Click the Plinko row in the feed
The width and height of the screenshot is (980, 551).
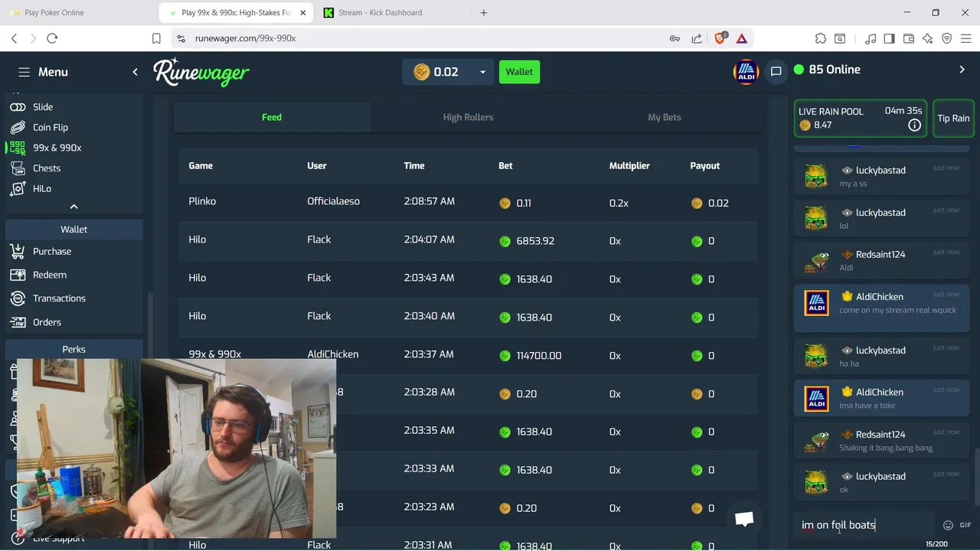[x=468, y=202]
